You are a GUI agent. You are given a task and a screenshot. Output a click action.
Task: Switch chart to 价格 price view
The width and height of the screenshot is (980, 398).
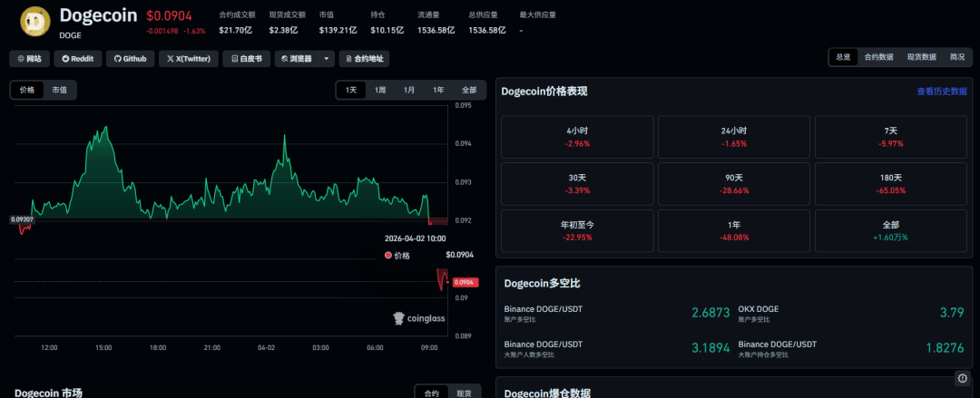(27, 90)
